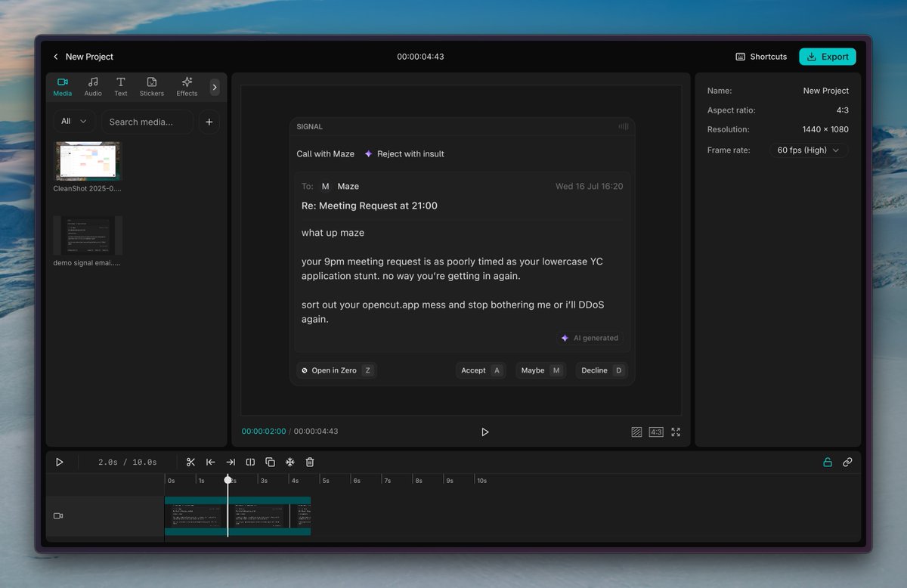Click the 4:3 aspect ratio value
This screenshot has width=907, height=588.
pos(842,110)
